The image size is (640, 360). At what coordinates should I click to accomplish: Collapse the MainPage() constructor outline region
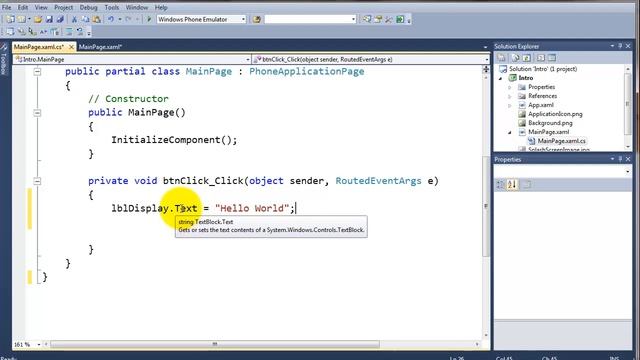coord(37,113)
